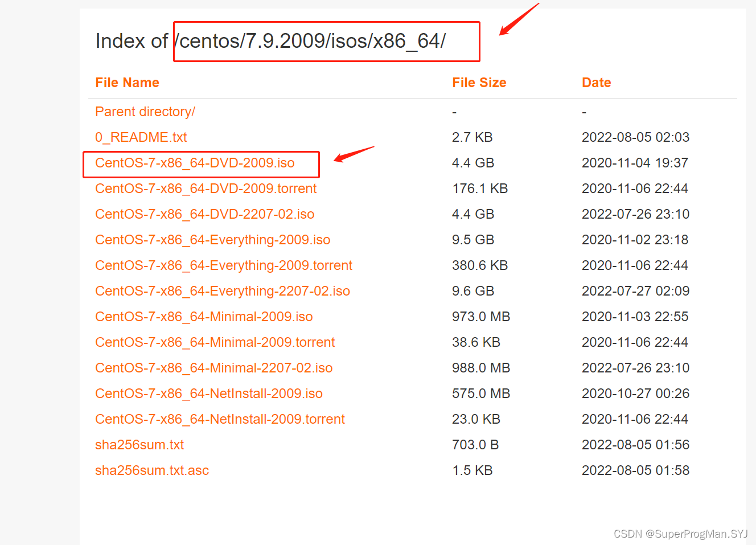The image size is (756, 545).
Task: Download CentOS-7-x86_64-Everything-2207-02.iso
Action: pos(223,291)
